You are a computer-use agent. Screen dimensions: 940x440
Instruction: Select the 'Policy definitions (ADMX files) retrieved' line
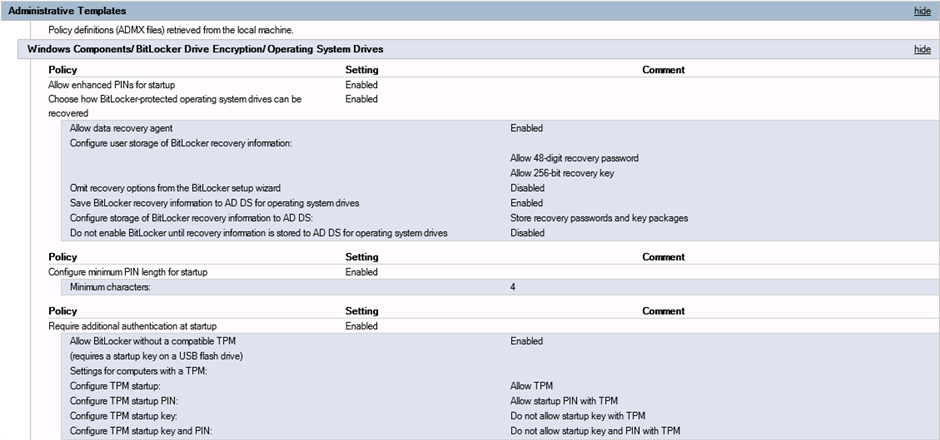(x=170, y=30)
